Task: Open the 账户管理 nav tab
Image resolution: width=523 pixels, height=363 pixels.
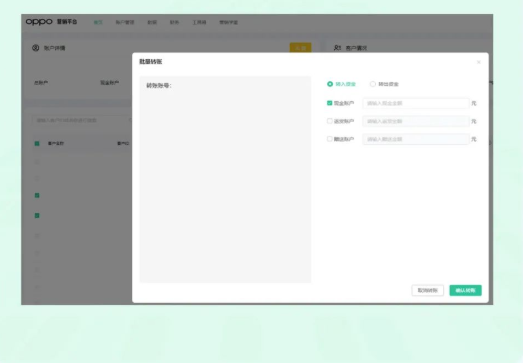Action: pyautogui.click(x=125, y=22)
